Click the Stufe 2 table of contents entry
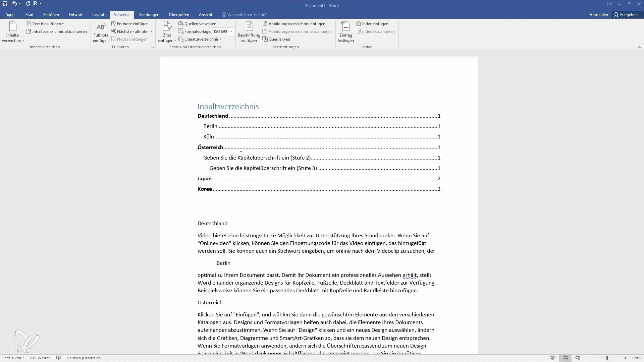Image resolution: width=644 pixels, height=362 pixels. (x=322, y=158)
